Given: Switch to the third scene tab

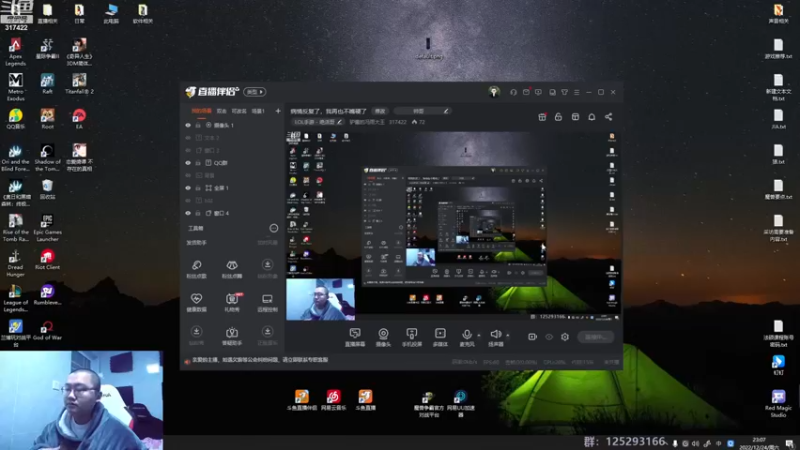Looking at the screenshot, I should click(239, 111).
